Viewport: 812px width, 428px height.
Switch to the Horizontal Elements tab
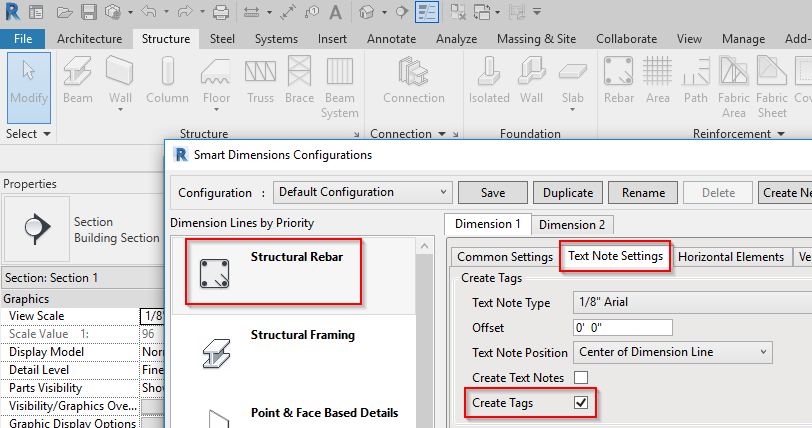pyautogui.click(x=731, y=256)
